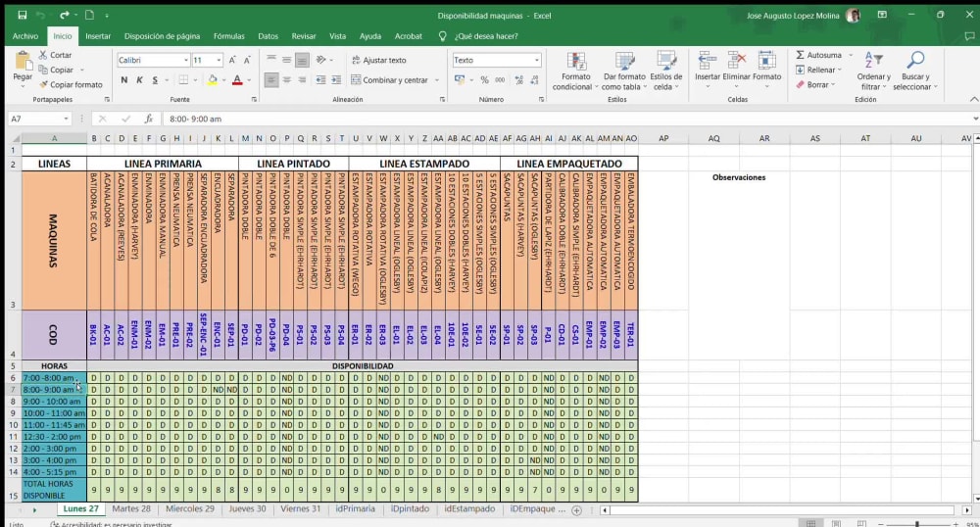Toggle italic K formatting
The width and height of the screenshot is (980, 527).
pos(139,80)
